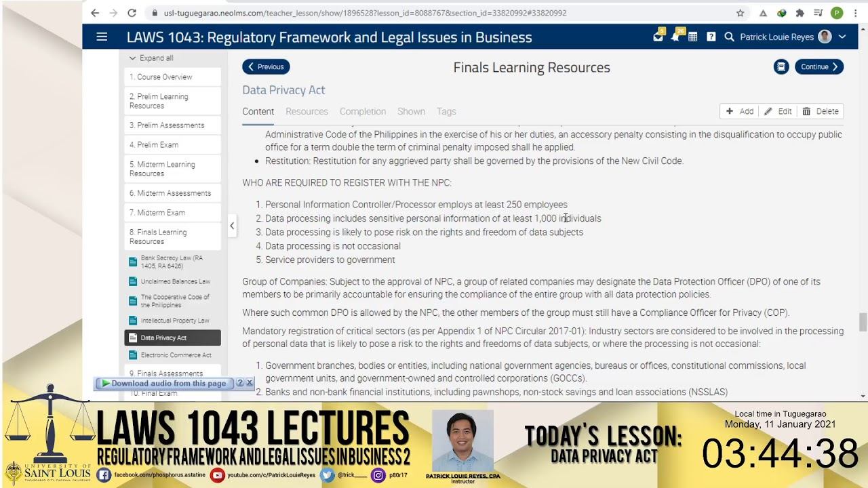Open section 9. Finals Assessments
Viewport: 868px width, 488px height.
pyautogui.click(x=172, y=373)
